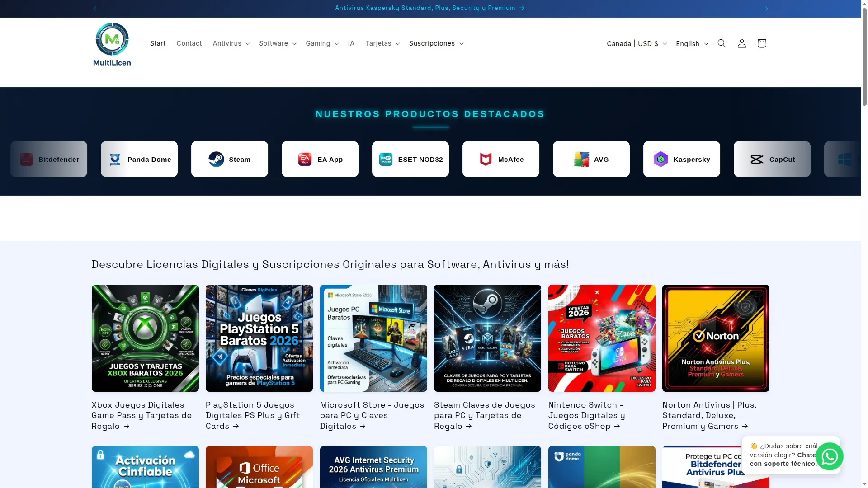Image resolution: width=868 pixels, height=488 pixels.
Task: Select the EA App brand tile
Action: point(320,159)
